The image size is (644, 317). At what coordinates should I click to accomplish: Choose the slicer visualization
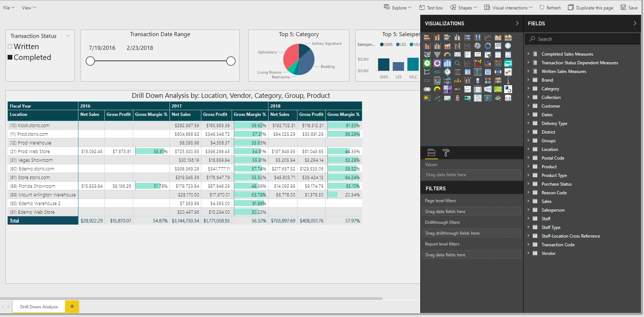coord(488,55)
